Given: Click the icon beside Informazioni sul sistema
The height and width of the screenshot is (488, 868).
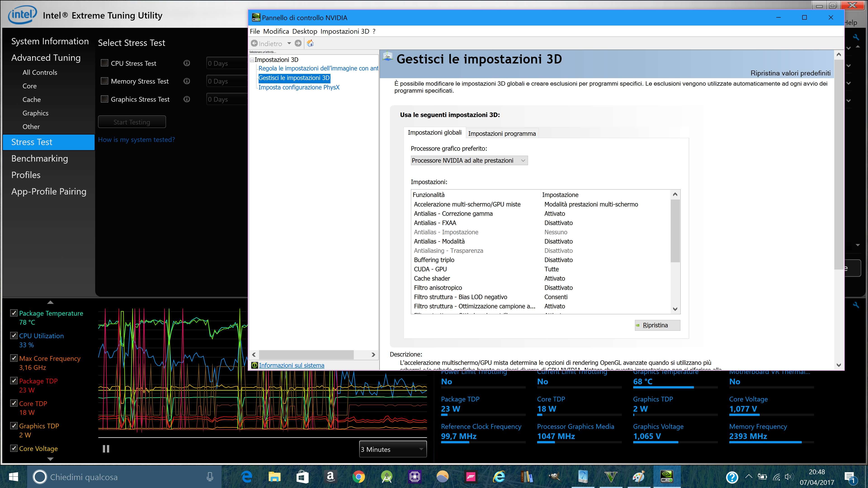Looking at the screenshot, I should [x=254, y=365].
